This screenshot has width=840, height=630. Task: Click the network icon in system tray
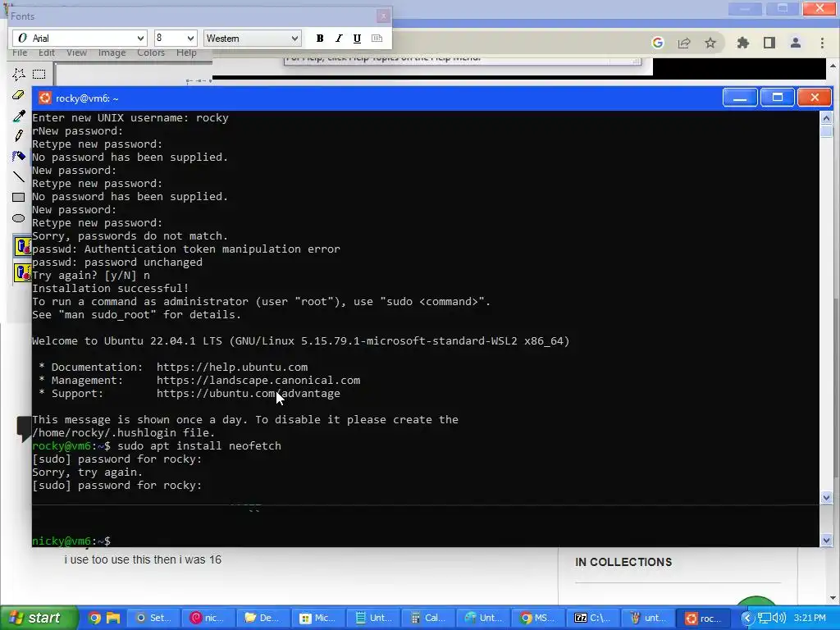click(764, 619)
